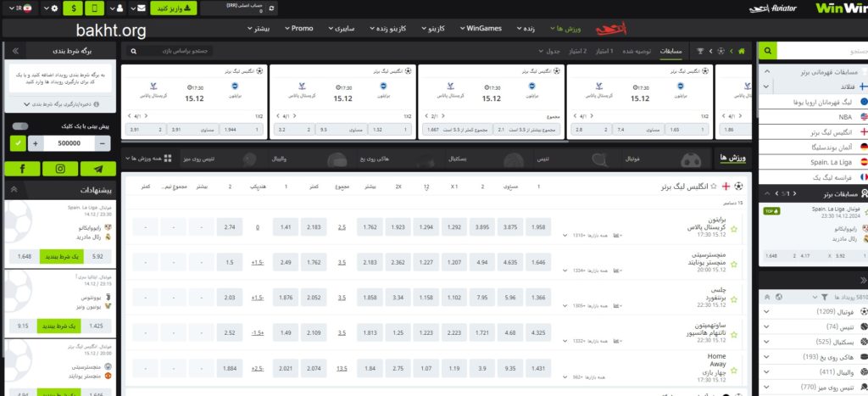Favorite the انگلیس لیگ برتر league star
The height and width of the screenshot is (396, 868).
tap(714, 187)
